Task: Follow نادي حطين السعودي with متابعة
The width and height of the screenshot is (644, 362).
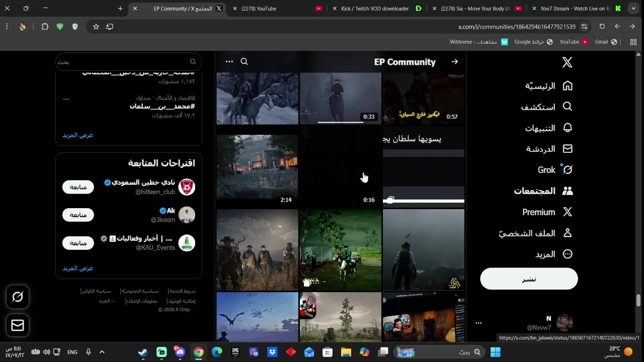Action: [x=78, y=187]
